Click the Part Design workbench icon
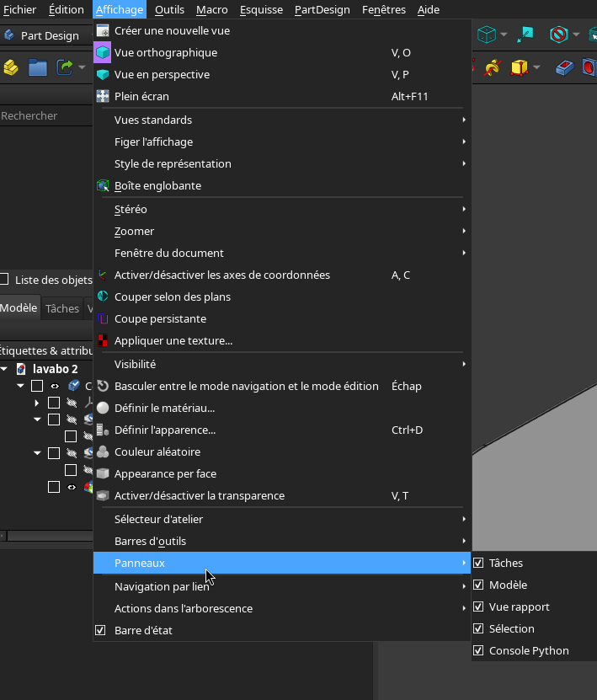The height and width of the screenshot is (700, 597). point(9,35)
